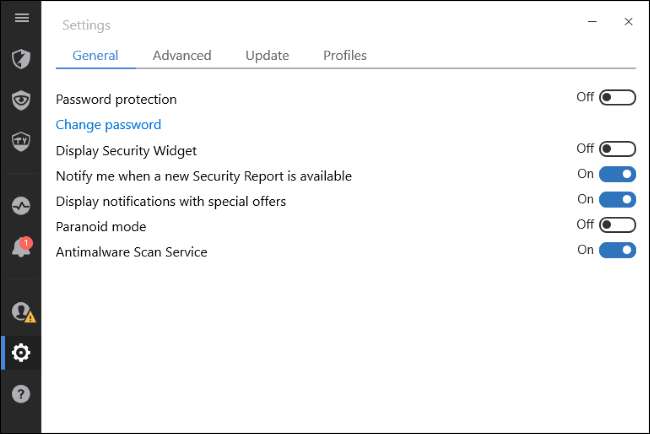Enable Paranoid mode switch

pyautogui.click(x=617, y=225)
